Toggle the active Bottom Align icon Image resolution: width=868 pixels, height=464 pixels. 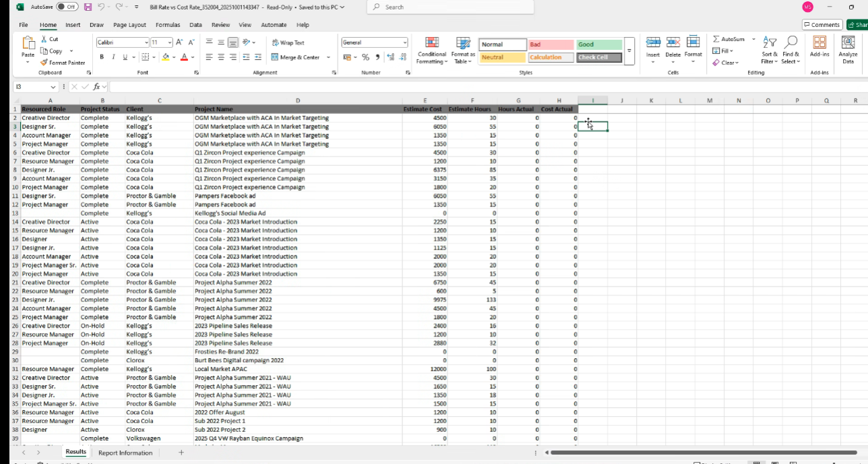pyautogui.click(x=232, y=42)
